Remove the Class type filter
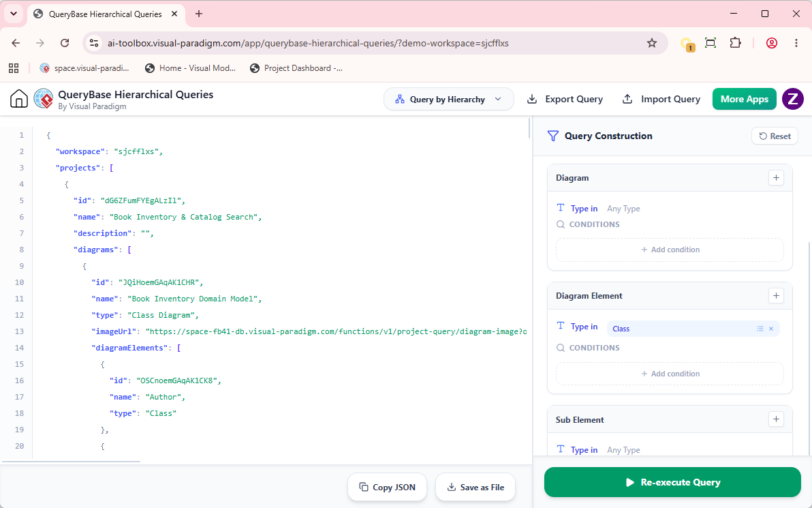Image resolution: width=812 pixels, height=508 pixels. [771, 329]
